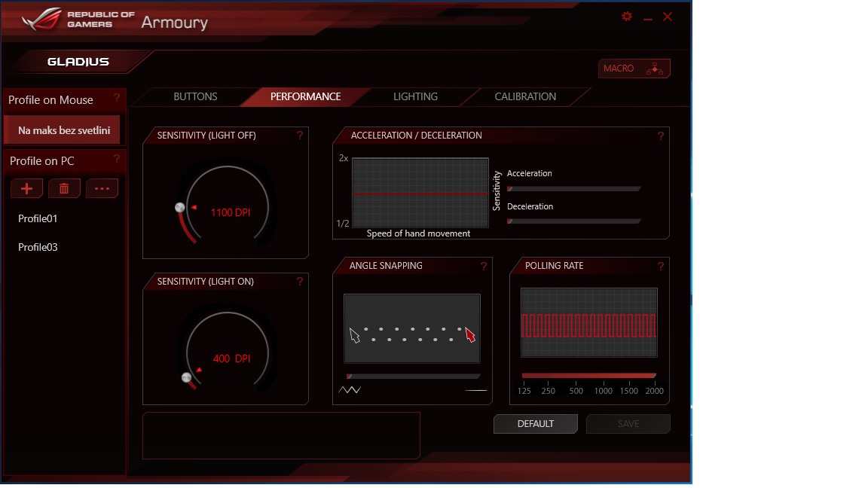Click the Angle Snapping slider
Image resolution: width=868 pixels, height=488 pixels.
click(x=414, y=377)
